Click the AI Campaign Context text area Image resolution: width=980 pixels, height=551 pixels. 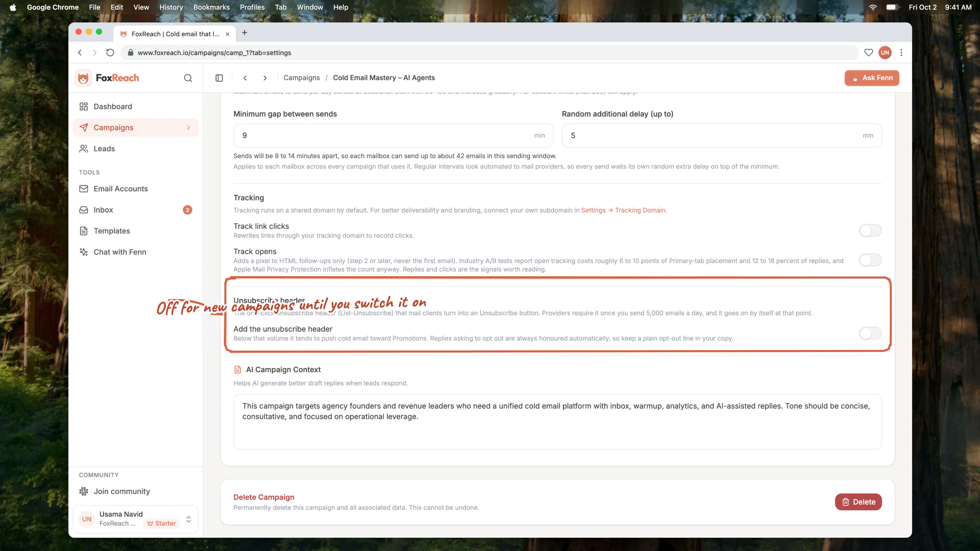pos(557,422)
